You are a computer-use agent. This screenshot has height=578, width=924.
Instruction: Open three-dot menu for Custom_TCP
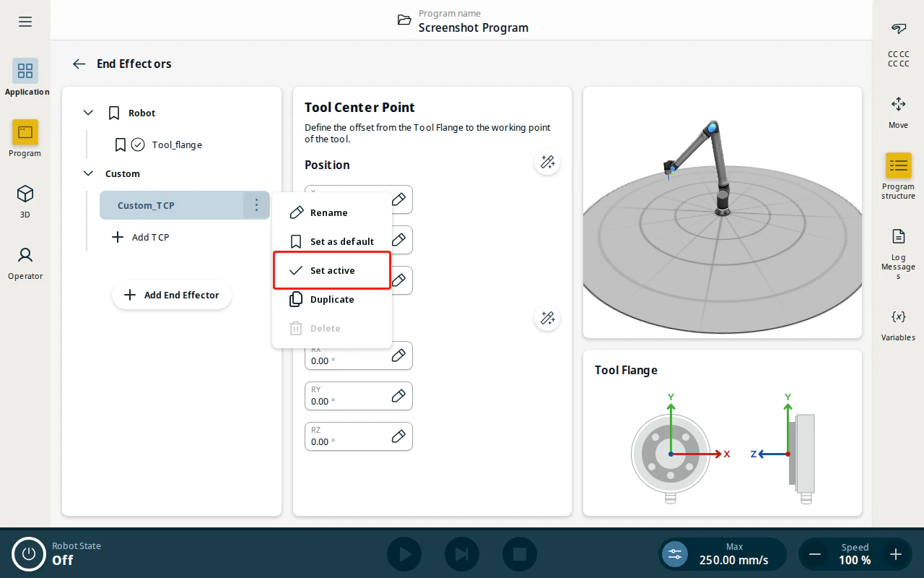click(x=256, y=205)
